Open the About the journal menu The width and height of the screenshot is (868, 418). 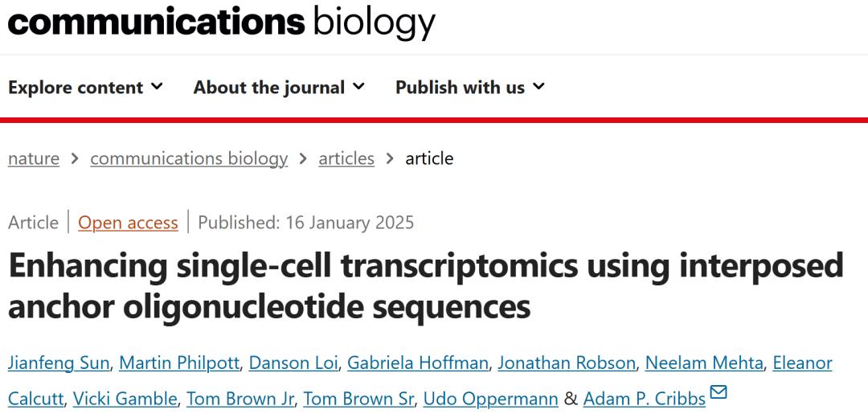[x=279, y=87]
